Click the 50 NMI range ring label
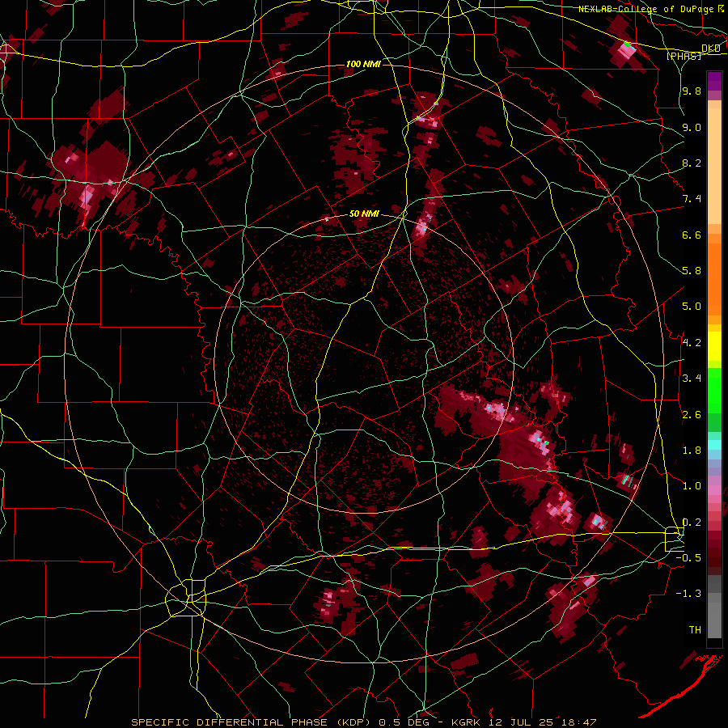 [364, 214]
